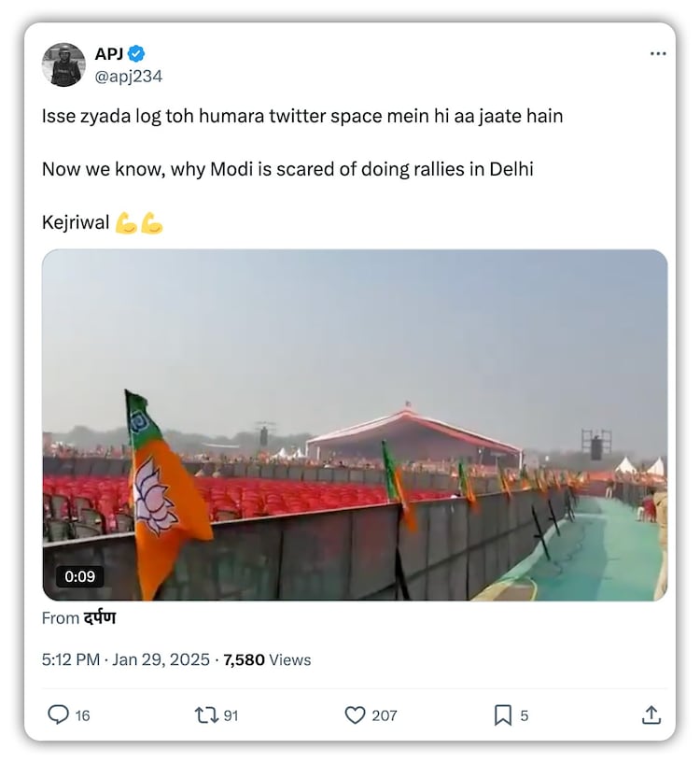The height and width of the screenshot is (764, 700).
Task: Click the reply speech bubble icon
Action: click(58, 714)
